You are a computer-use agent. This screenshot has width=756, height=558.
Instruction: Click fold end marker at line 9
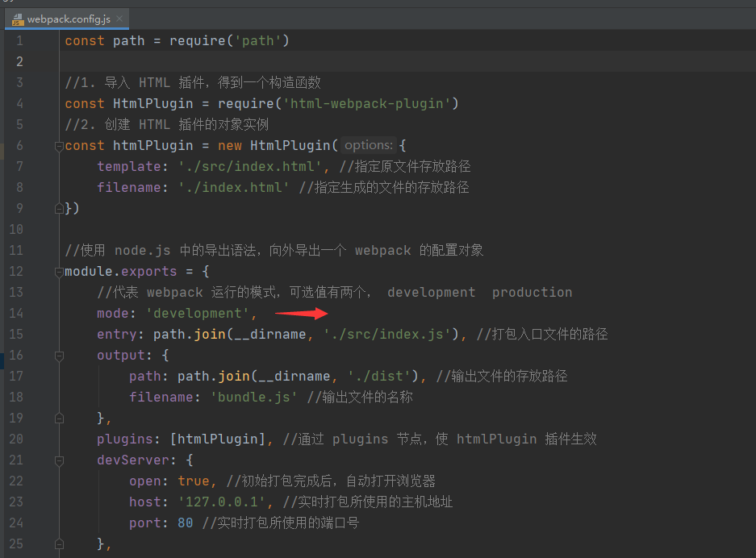point(60,208)
